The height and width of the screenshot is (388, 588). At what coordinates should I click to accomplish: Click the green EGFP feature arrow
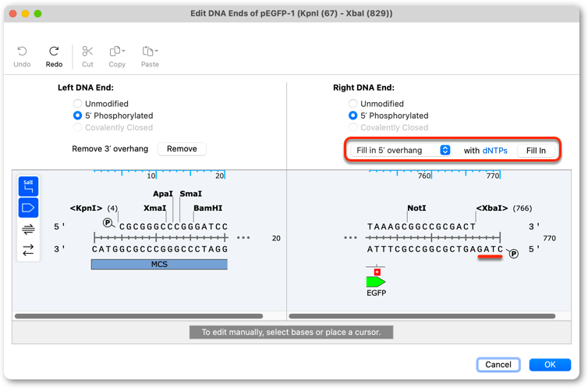point(376,282)
